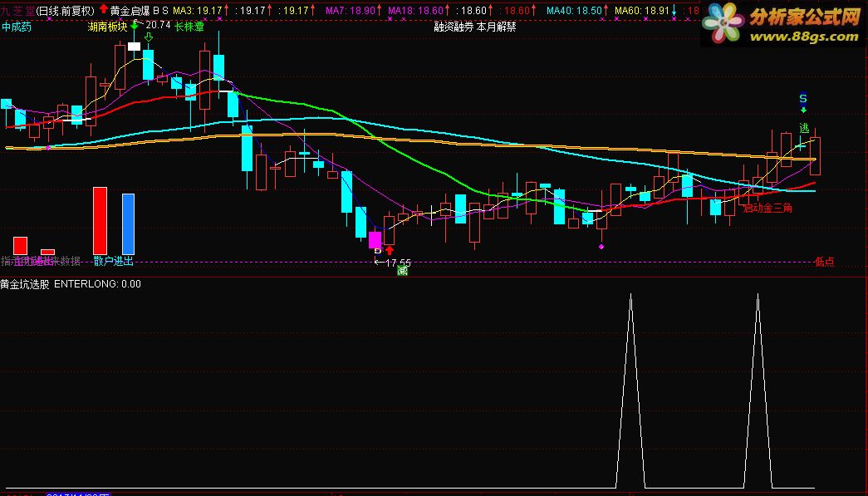Click the 本月解禁 tag
Viewport: 868px width, 496px height.
click(497, 27)
